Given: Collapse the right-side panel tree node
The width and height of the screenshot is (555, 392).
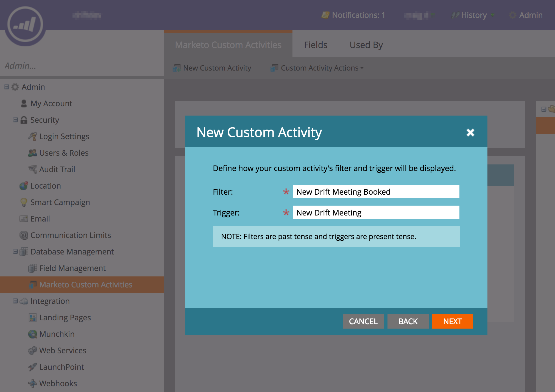Looking at the screenshot, I should click(544, 109).
